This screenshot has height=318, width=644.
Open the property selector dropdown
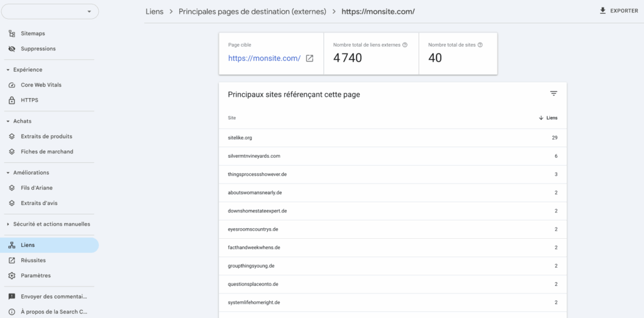point(50,11)
